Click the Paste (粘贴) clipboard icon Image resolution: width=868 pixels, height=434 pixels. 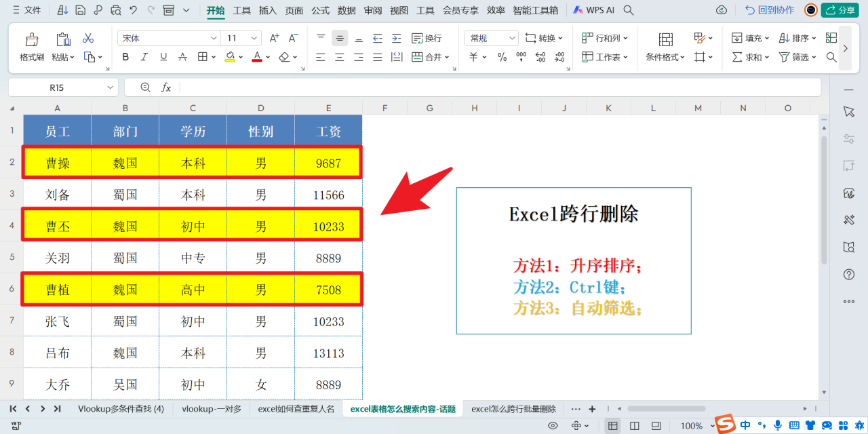tap(64, 39)
